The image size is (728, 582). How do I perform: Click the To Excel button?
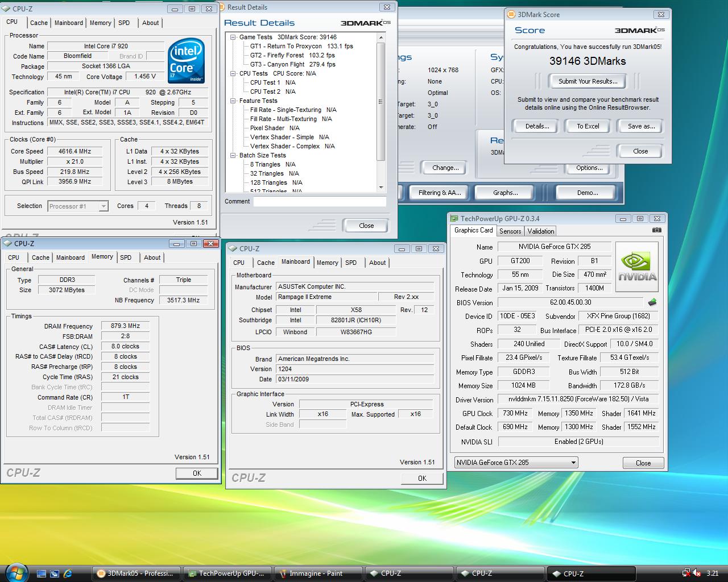(x=588, y=126)
